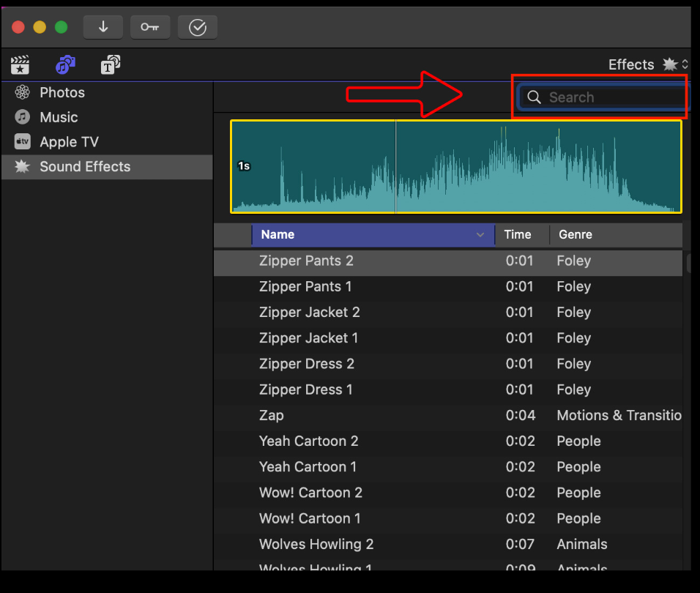Image resolution: width=700 pixels, height=593 pixels.
Task: Click the Photos flower icon
Action: pyautogui.click(x=22, y=92)
